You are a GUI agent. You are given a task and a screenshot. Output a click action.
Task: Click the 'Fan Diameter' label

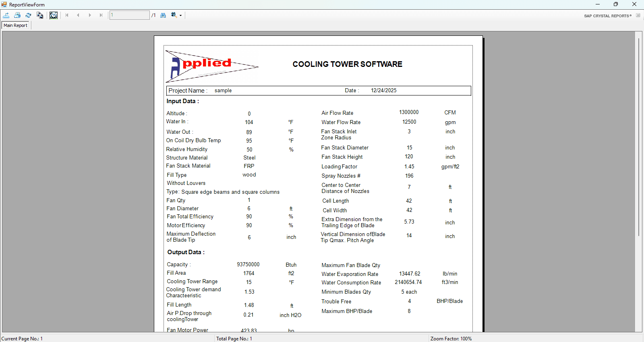coord(182,209)
